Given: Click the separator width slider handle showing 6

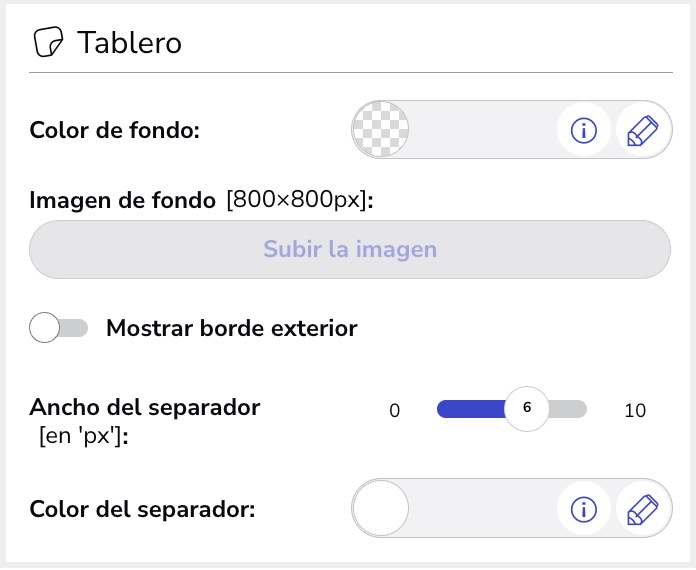Looking at the screenshot, I should click(527, 409).
